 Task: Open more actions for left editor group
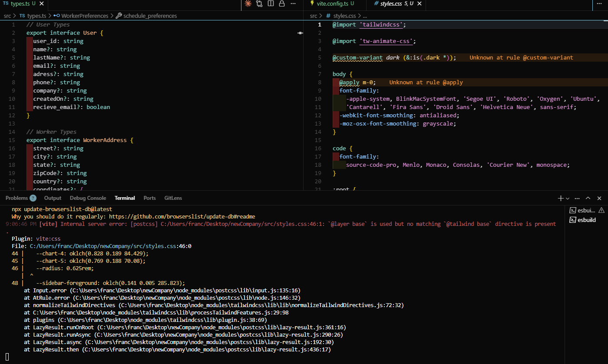[x=293, y=4]
